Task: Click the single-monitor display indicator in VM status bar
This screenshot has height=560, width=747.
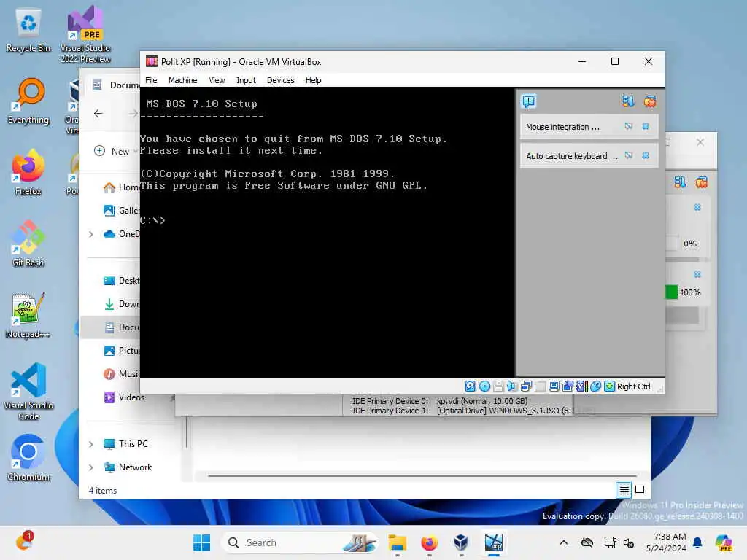Action: tap(554, 386)
